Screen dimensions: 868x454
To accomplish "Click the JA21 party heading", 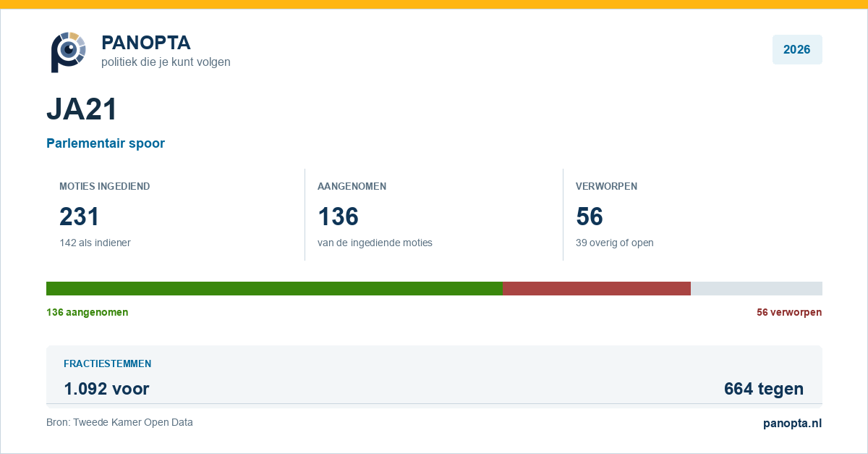I will point(82,109).
